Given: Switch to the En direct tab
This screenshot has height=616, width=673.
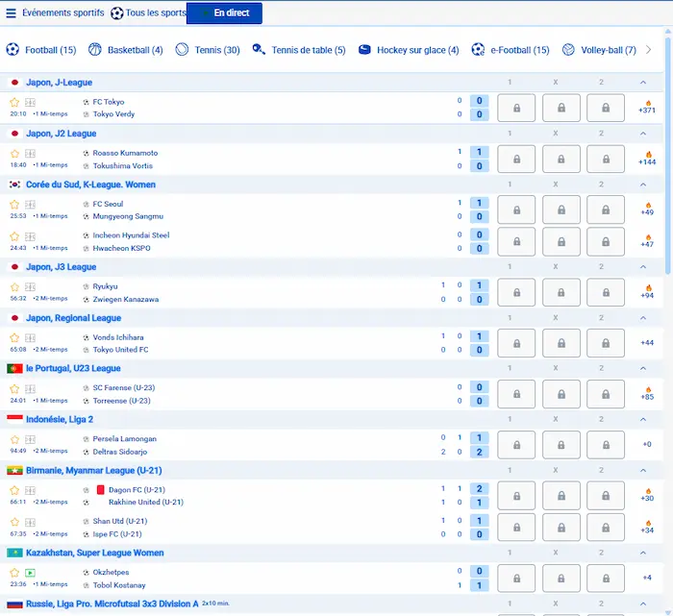Looking at the screenshot, I should [x=224, y=13].
